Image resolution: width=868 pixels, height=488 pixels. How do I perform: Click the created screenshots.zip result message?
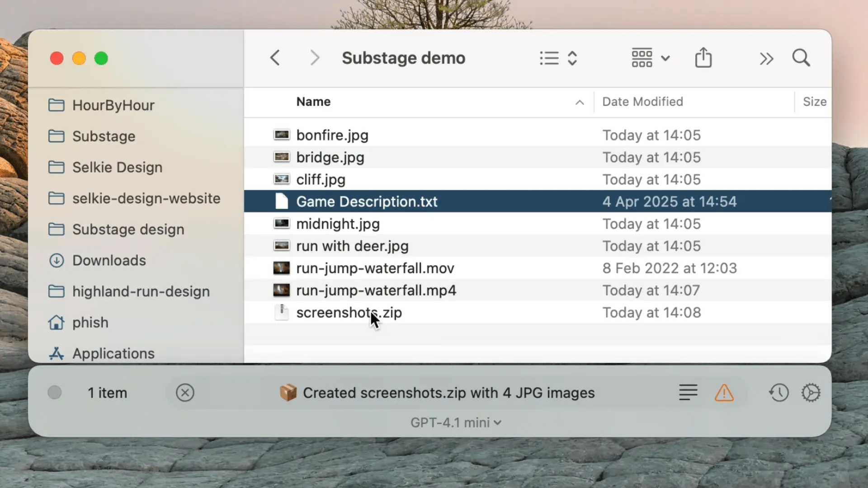tap(448, 393)
